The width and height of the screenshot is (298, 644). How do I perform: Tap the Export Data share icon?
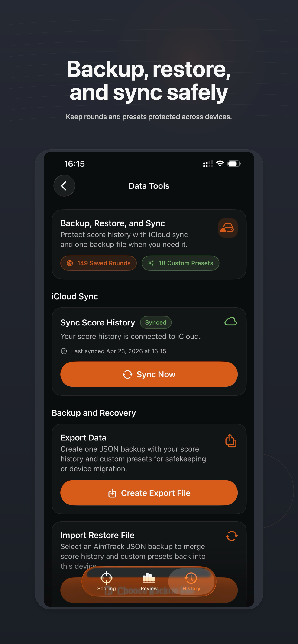pyautogui.click(x=231, y=441)
